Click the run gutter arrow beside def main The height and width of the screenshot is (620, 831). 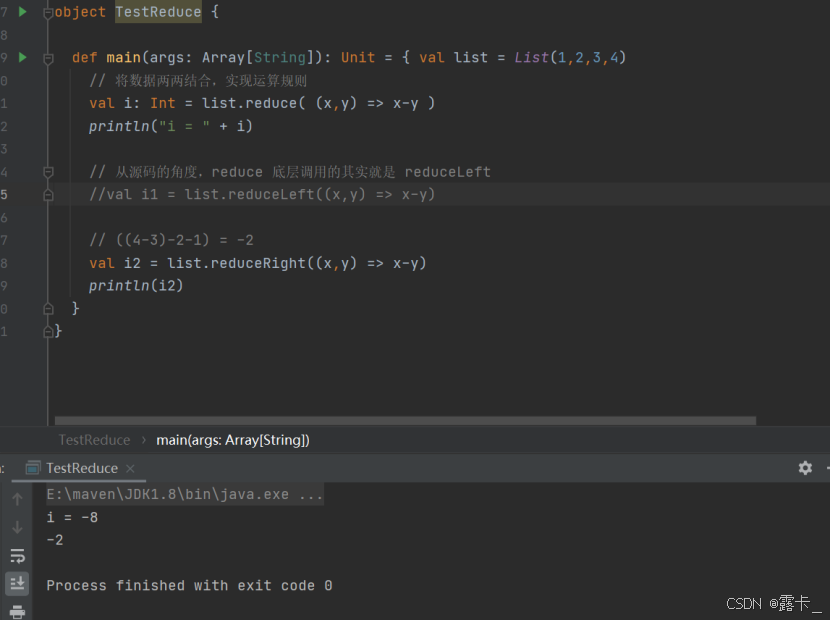tap(23, 57)
